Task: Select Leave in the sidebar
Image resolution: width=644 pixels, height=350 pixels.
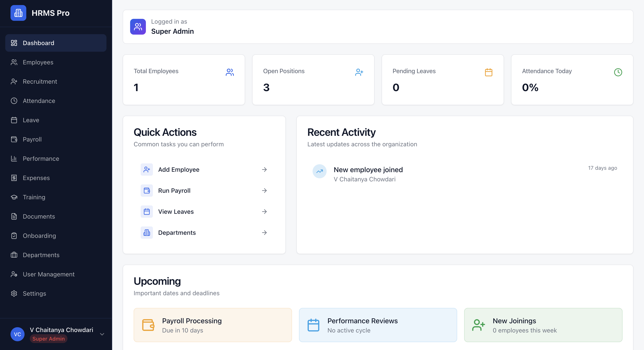Action: point(56,120)
